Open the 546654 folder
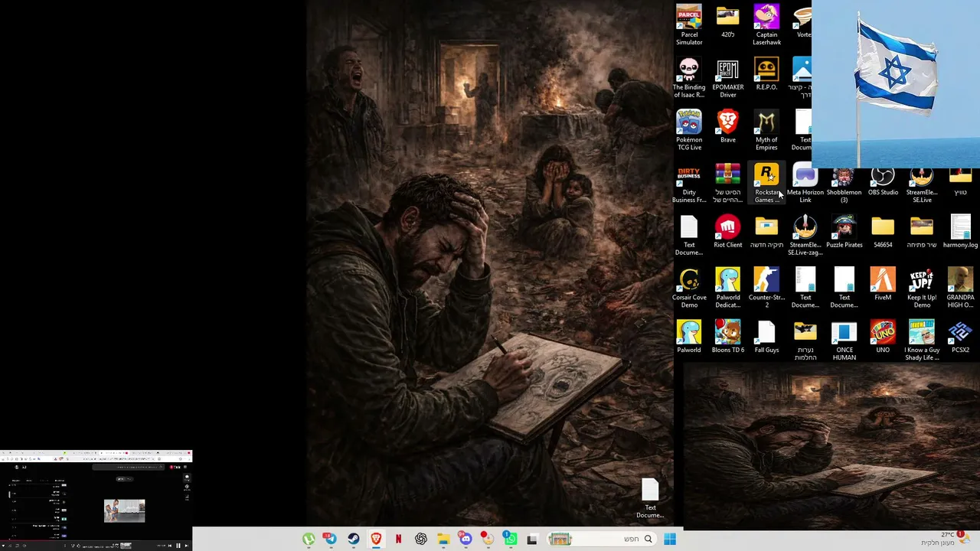The width and height of the screenshot is (980, 551). click(883, 232)
